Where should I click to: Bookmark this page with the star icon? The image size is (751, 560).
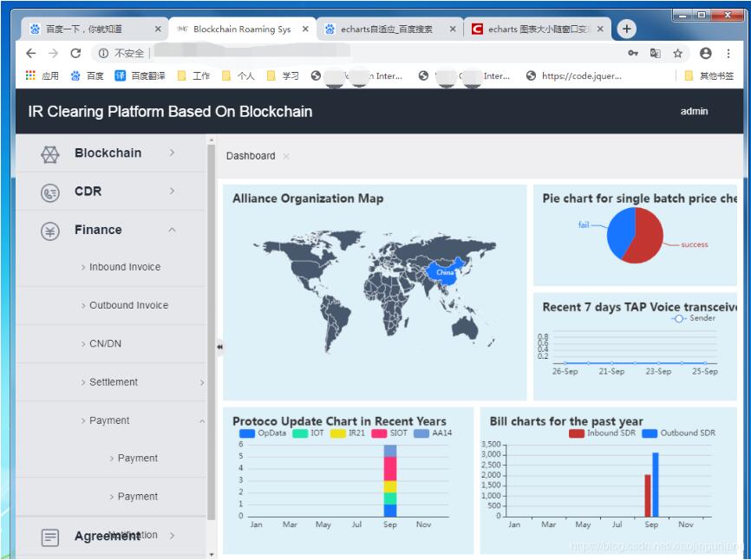click(x=678, y=53)
